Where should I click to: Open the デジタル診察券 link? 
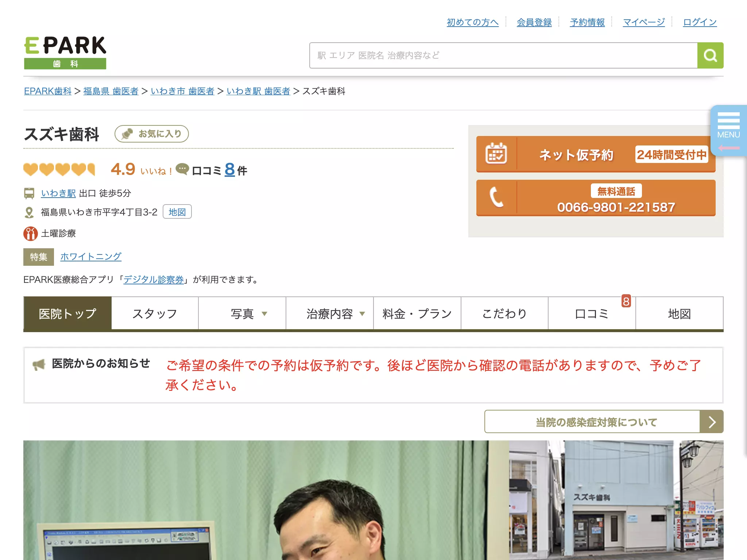pyautogui.click(x=154, y=280)
